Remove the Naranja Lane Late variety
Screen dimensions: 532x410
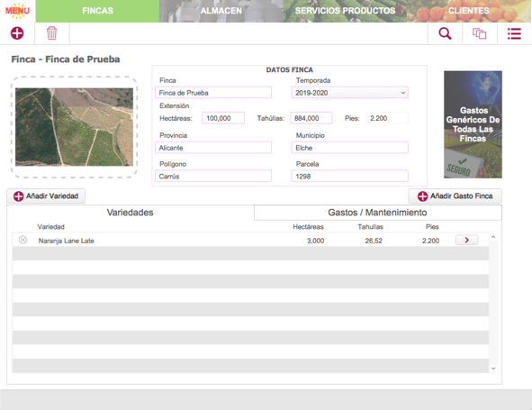[23, 241]
